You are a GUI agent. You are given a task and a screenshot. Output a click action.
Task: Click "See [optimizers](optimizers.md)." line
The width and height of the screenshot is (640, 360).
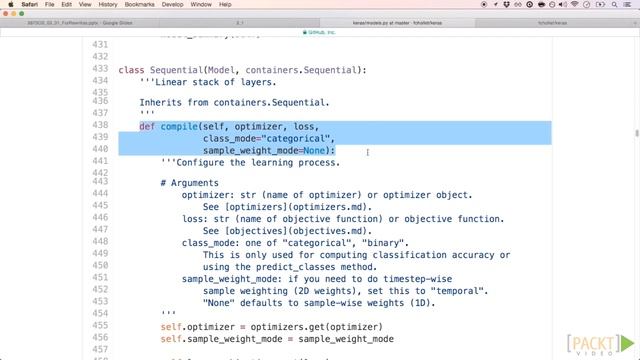coord(287,207)
